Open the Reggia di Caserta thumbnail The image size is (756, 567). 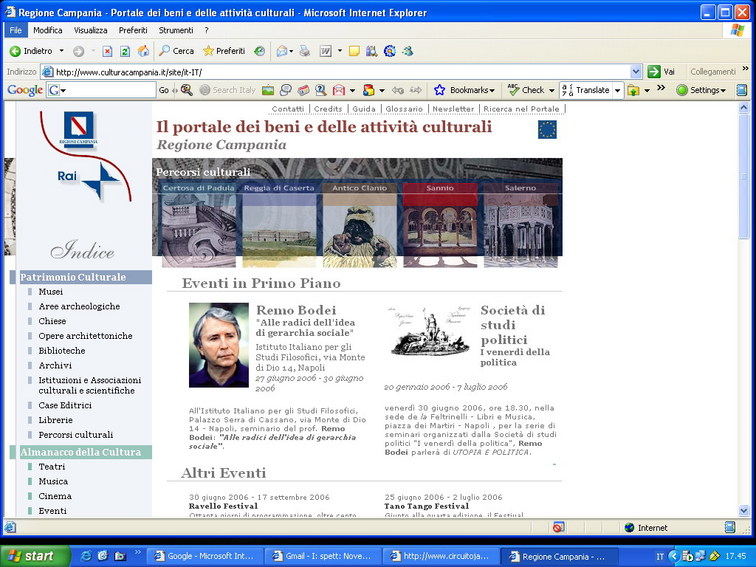(279, 225)
